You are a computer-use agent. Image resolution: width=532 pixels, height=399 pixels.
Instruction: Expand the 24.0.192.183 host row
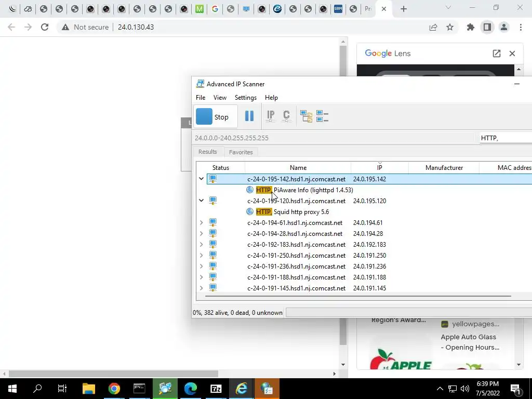pyautogui.click(x=201, y=244)
